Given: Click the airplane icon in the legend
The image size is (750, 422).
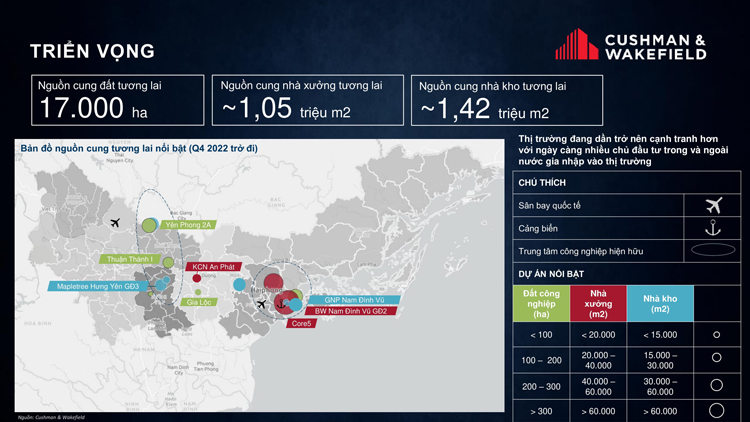Looking at the screenshot, I should [713, 205].
